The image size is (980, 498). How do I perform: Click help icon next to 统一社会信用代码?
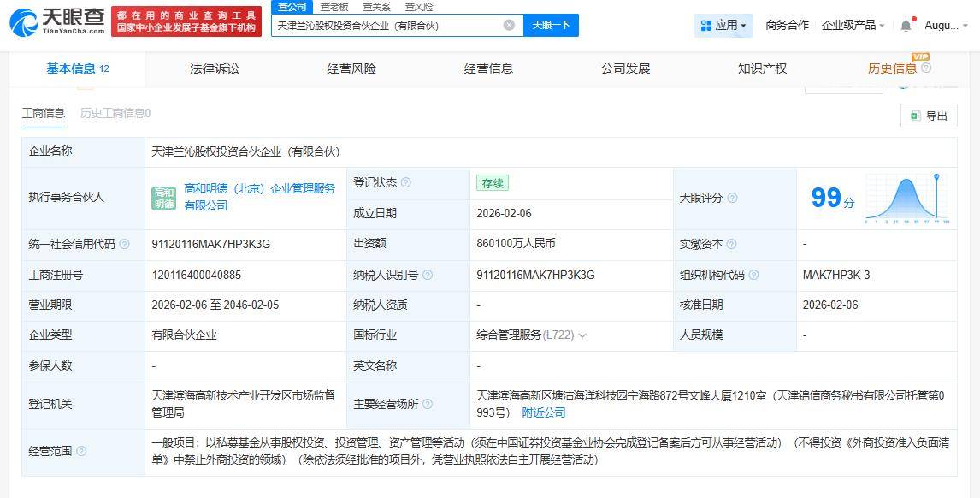tap(125, 245)
